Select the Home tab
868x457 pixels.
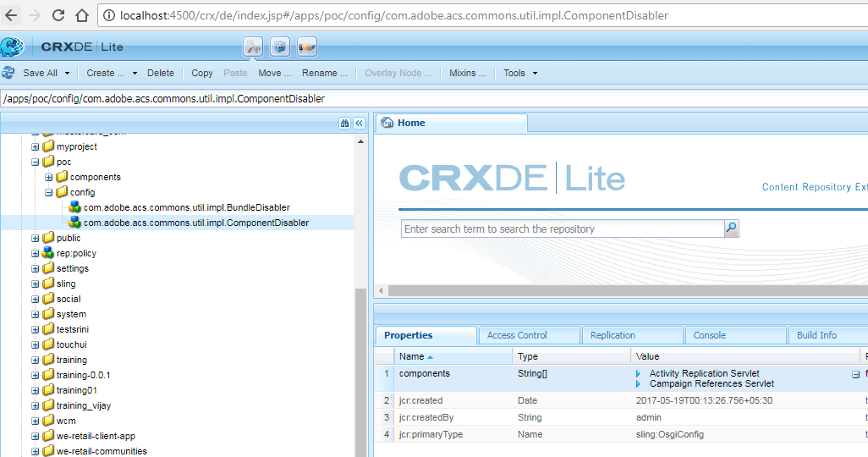click(452, 123)
